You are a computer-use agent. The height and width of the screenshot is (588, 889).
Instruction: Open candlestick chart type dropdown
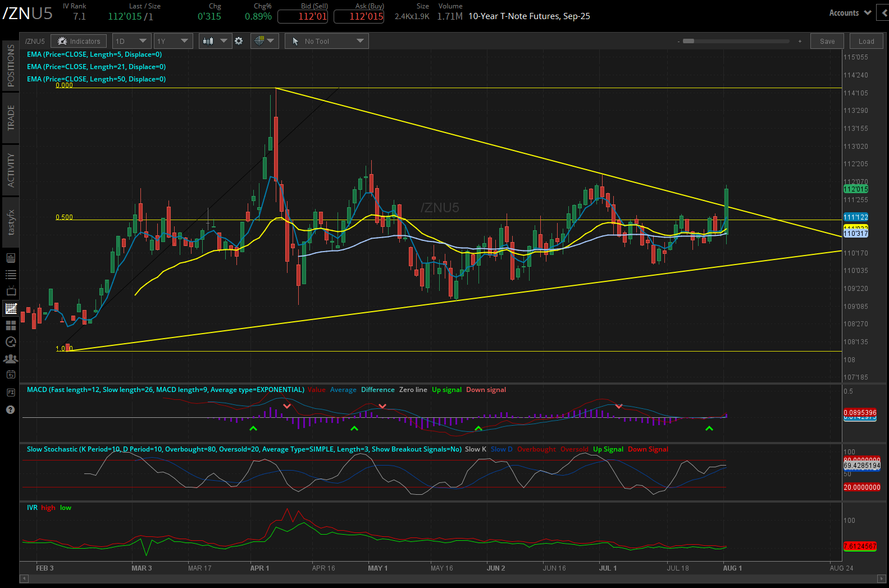(x=215, y=41)
